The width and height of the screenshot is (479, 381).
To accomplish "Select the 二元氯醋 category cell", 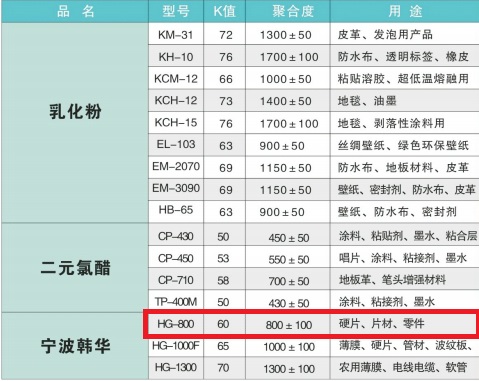I will pos(75,268).
